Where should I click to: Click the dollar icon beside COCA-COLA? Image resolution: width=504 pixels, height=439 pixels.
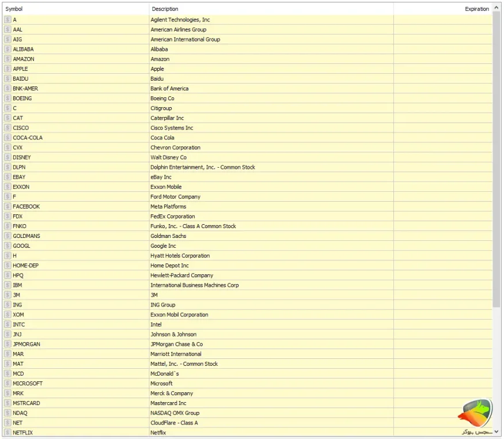click(x=7, y=138)
